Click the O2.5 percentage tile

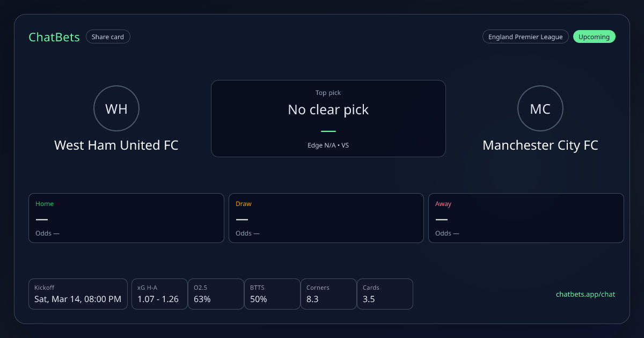tap(215, 294)
